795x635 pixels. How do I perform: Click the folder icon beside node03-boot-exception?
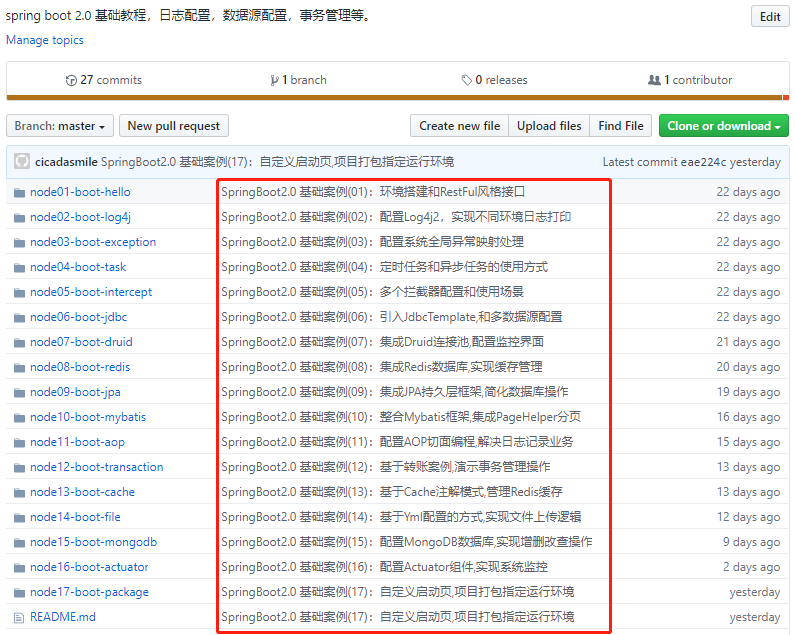point(19,242)
